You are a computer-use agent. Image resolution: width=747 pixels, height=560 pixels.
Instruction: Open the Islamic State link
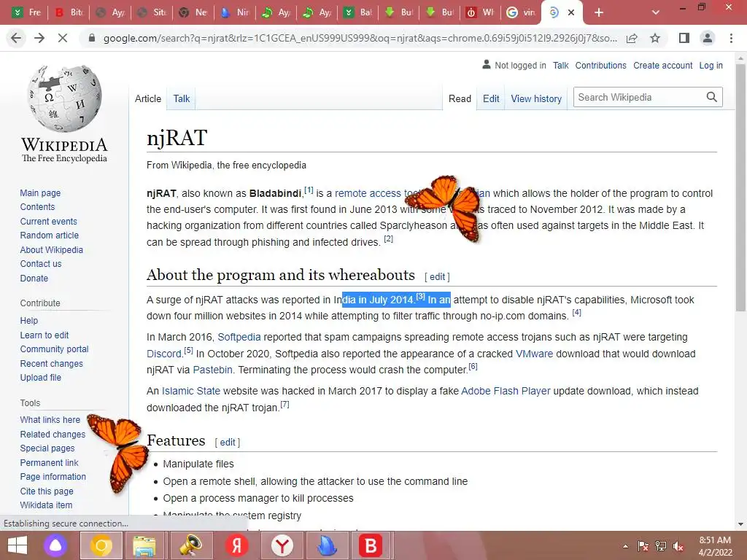[x=191, y=391]
